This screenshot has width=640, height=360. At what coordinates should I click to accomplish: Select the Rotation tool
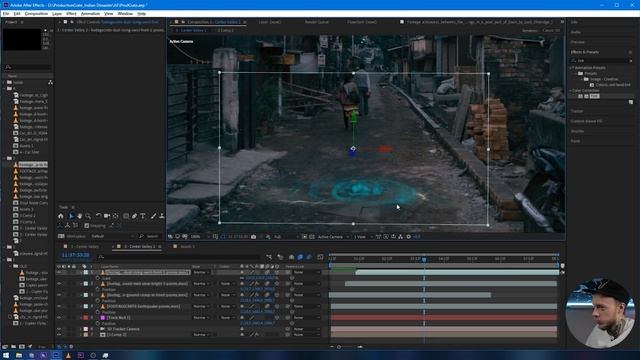click(98, 216)
